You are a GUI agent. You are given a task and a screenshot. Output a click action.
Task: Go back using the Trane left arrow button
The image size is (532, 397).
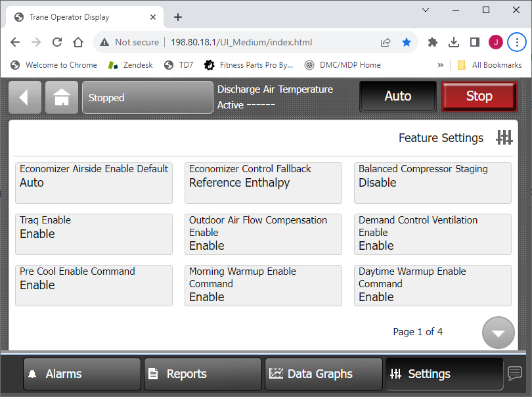pyautogui.click(x=25, y=97)
